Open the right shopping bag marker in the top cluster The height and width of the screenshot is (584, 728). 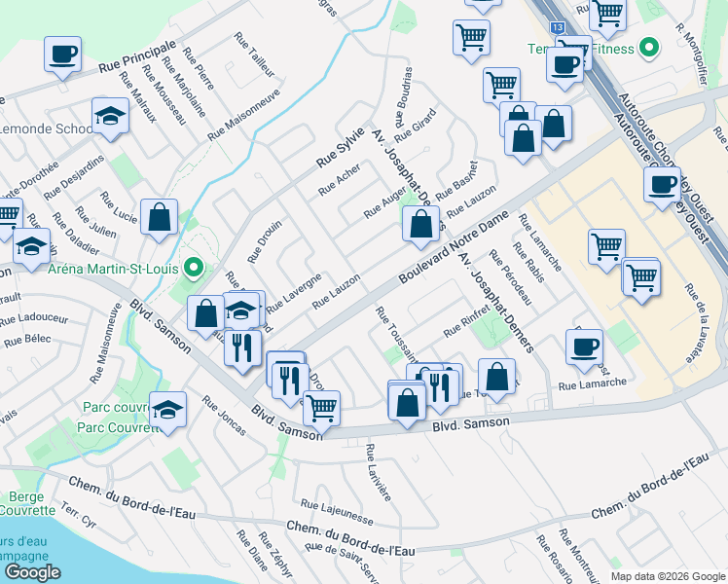pos(554,125)
